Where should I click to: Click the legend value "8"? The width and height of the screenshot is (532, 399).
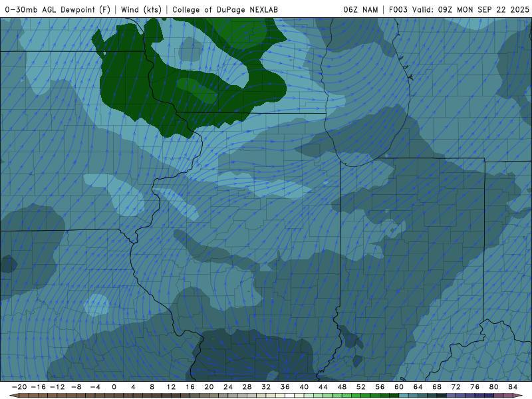(152, 387)
